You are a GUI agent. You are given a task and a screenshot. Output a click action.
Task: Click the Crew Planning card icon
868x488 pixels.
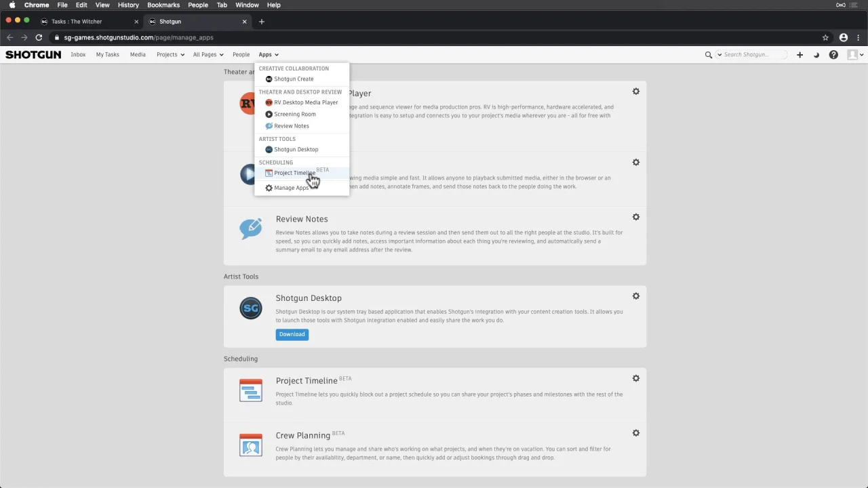click(x=251, y=445)
